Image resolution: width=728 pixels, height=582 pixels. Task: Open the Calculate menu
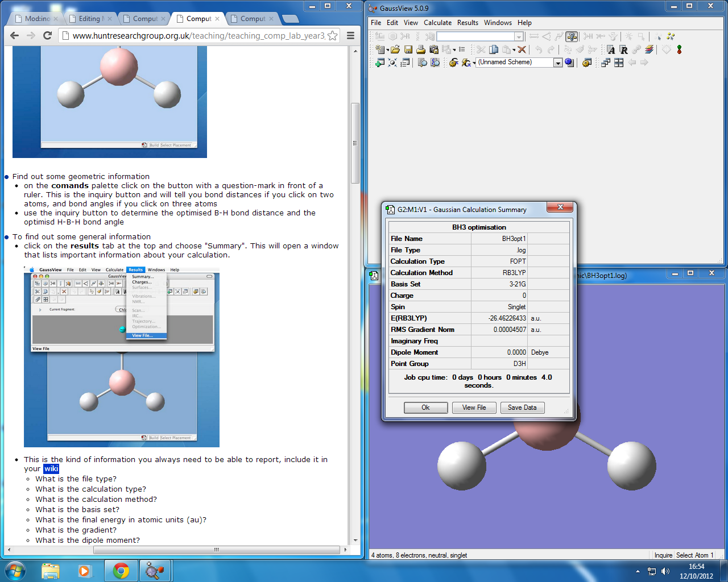[x=437, y=23]
